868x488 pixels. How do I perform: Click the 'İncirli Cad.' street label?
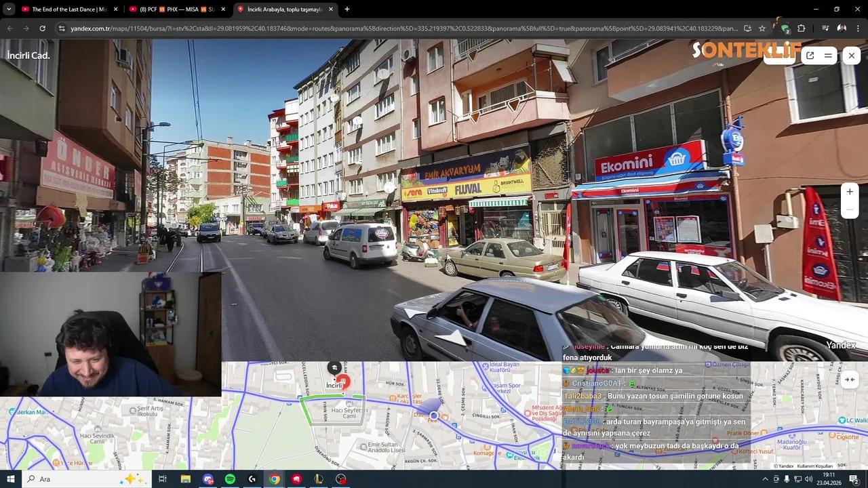(x=28, y=56)
